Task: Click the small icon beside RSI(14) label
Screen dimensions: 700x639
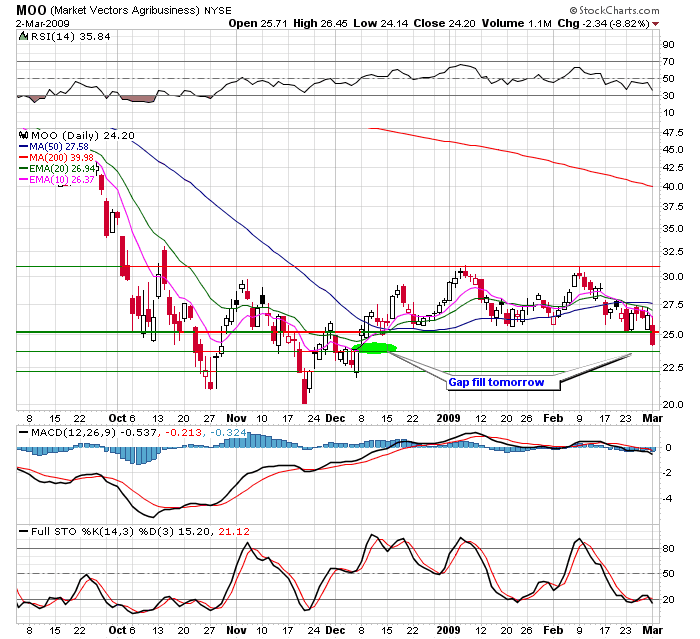Action: 23,36
